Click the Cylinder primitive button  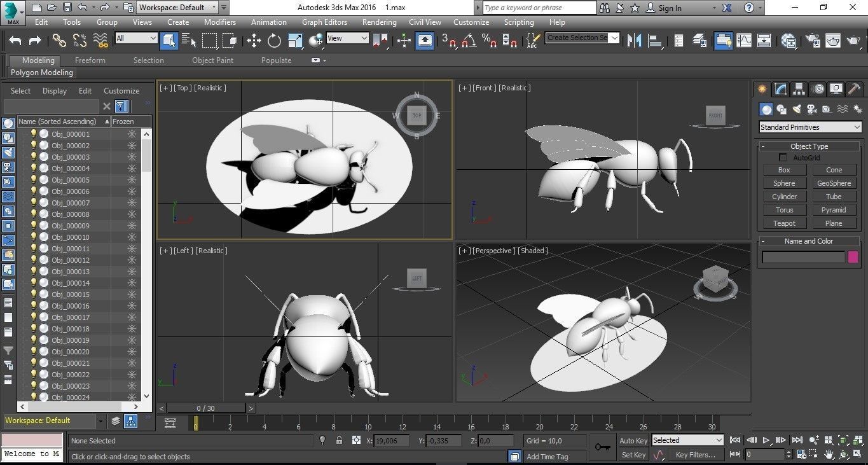click(784, 197)
